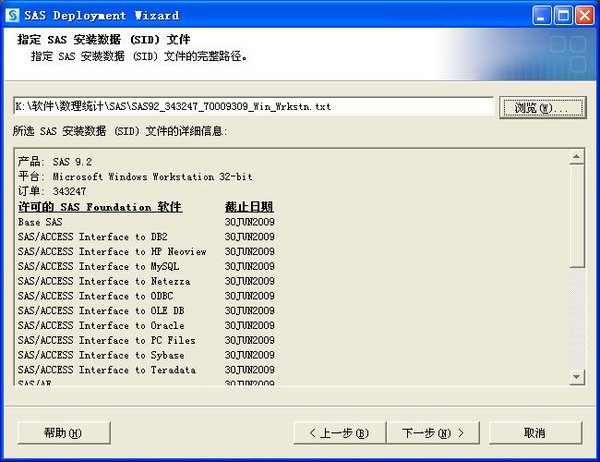
Task: Focus the SID file path input field
Action: pyautogui.click(x=253, y=106)
